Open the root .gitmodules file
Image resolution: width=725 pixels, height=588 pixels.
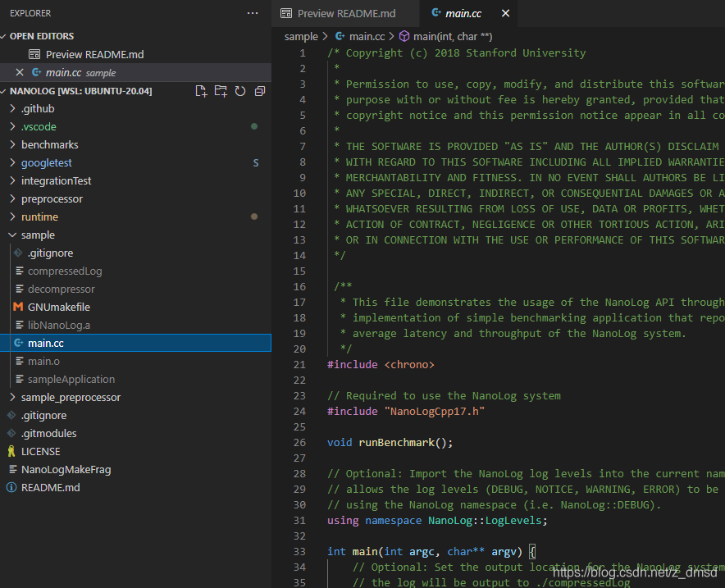pyautogui.click(x=135, y=433)
